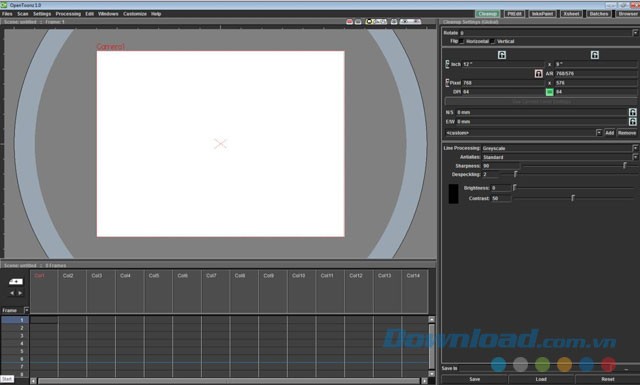
Task: Toggle the N/S lock icon
Action: [632, 112]
